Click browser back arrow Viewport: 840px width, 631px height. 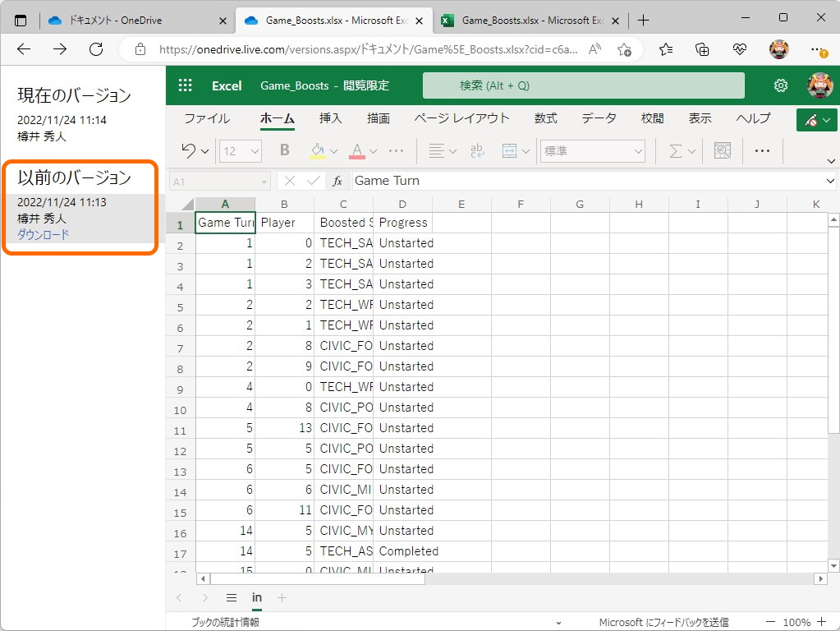pyautogui.click(x=24, y=49)
